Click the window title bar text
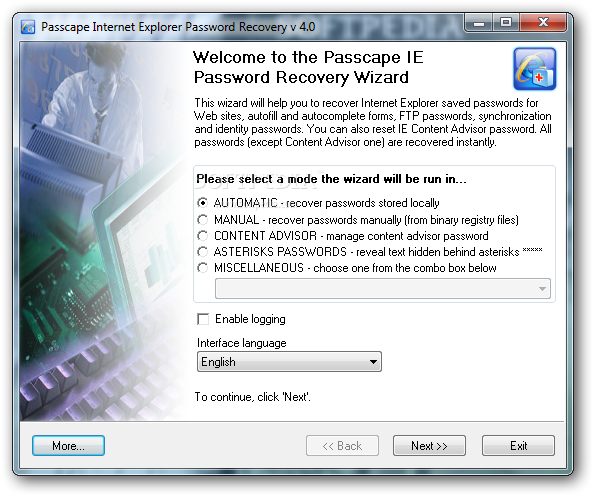 (x=178, y=27)
